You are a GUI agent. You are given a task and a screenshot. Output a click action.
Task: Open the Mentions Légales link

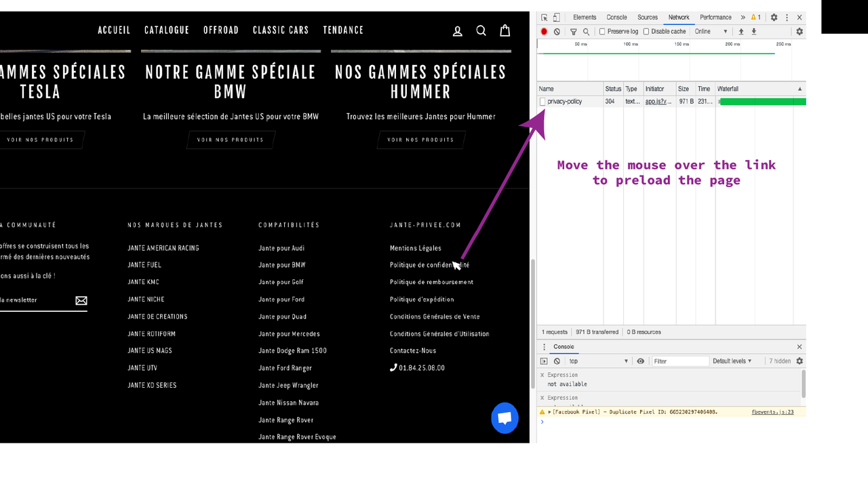coord(416,248)
